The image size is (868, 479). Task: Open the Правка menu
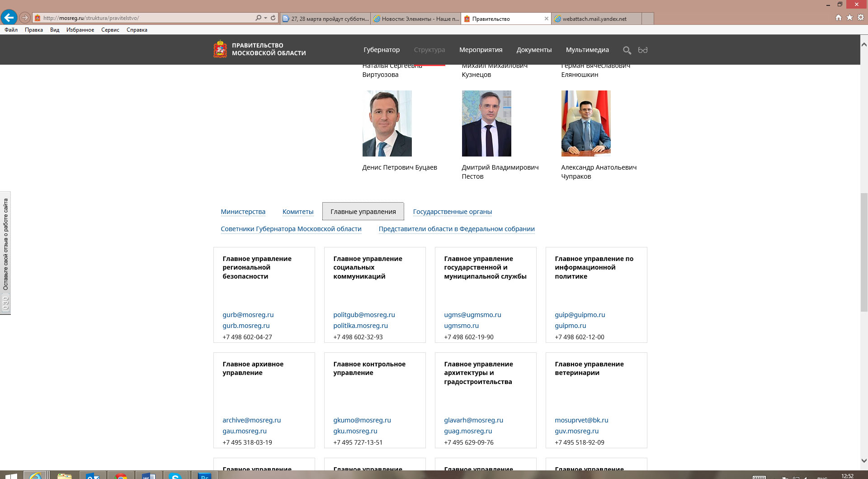34,30
